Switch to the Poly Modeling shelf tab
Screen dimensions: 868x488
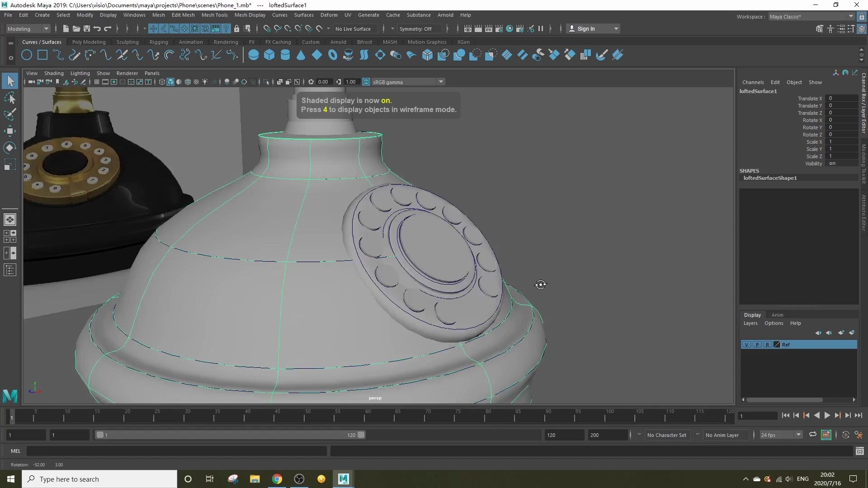point(89,42)
